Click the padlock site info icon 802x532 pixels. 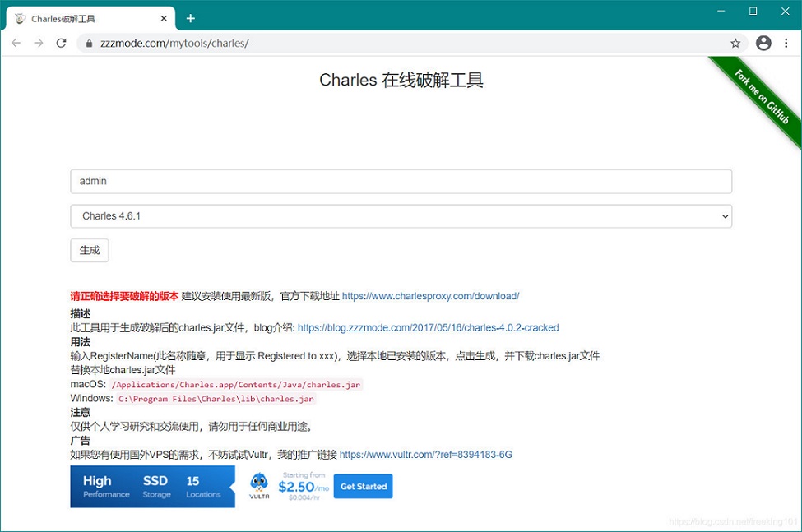pos(89,44)
